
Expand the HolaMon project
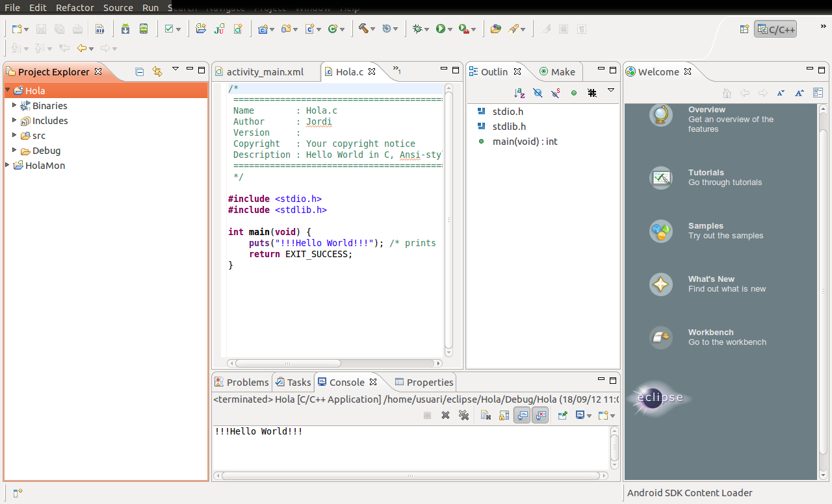tap(7, 166)
